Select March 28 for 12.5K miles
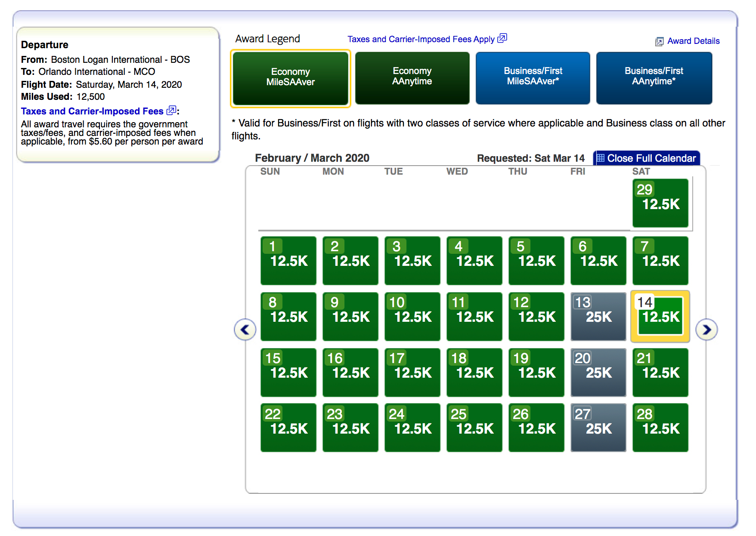Image resolution: width=756 pixels, height=536 pixels. [x=660, y=428]
